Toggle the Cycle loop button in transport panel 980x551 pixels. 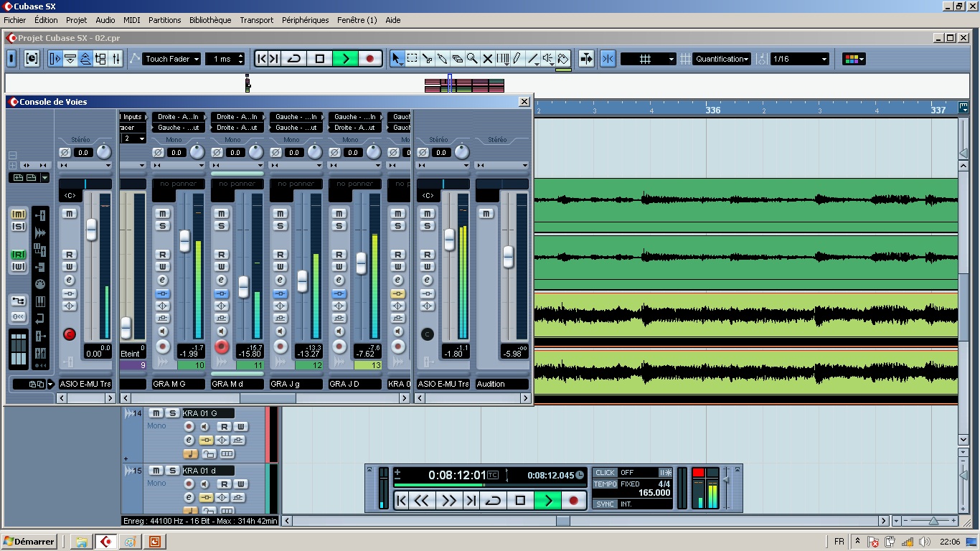tap(492, 501)
